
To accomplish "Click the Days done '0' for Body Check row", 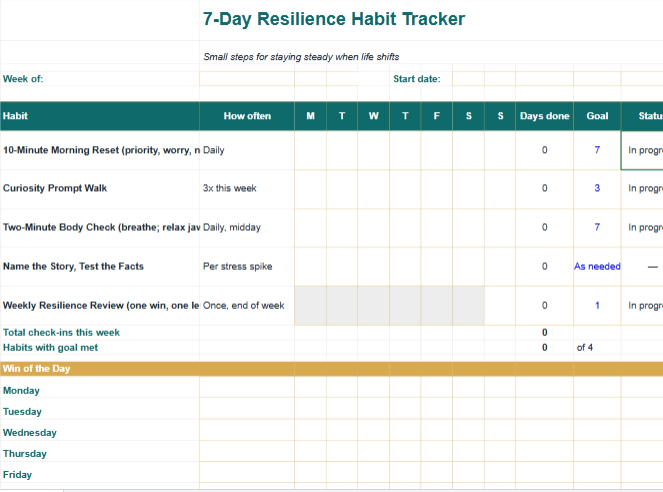I will (545, 227).
